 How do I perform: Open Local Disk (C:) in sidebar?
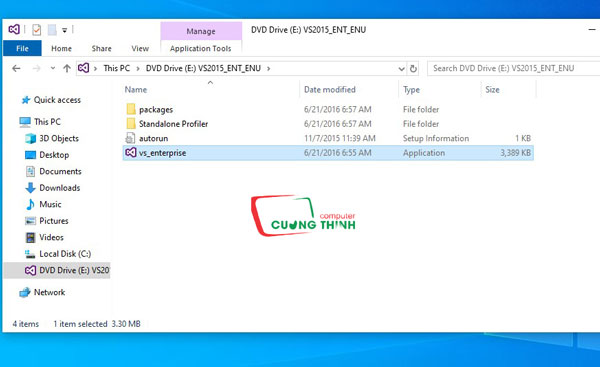coord(65,254)
